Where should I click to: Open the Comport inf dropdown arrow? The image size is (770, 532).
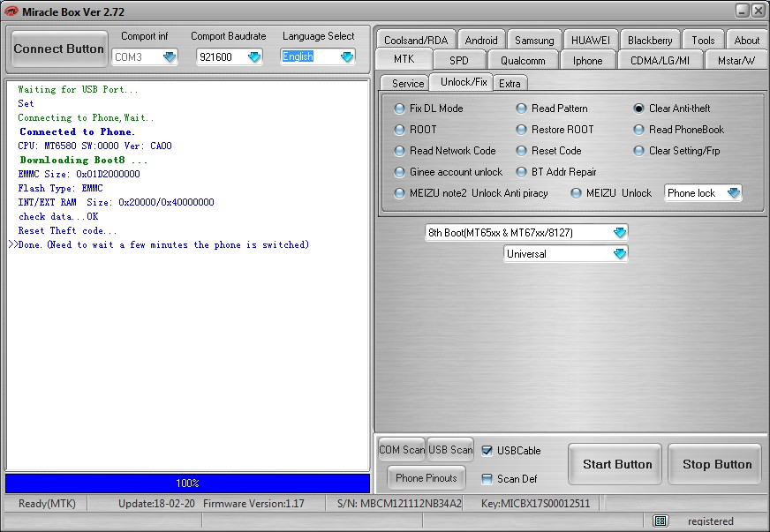coord(170,57)
